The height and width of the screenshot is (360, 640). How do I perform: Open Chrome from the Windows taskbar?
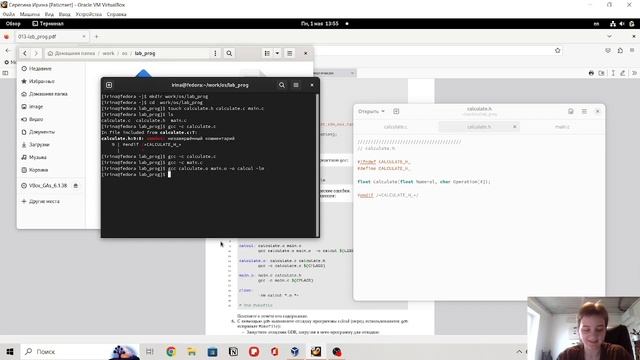(x=171, y=351)
